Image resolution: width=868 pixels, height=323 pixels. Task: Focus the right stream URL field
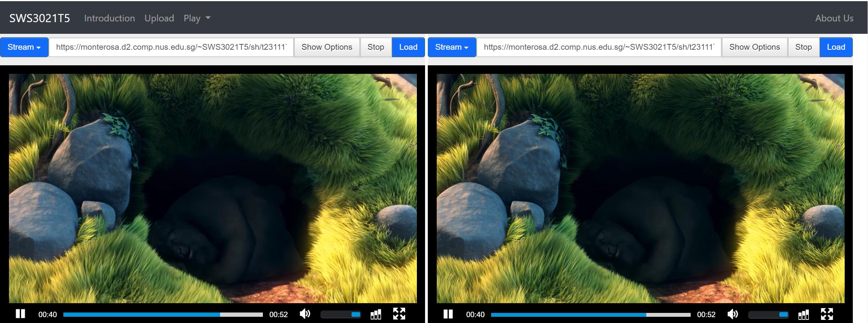599,47
